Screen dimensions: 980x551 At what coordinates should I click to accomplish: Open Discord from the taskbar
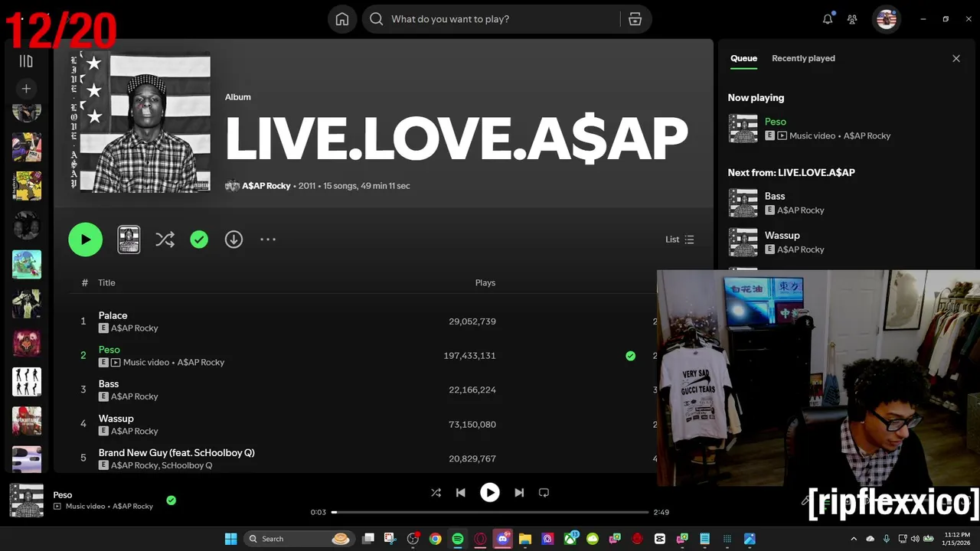502,539
